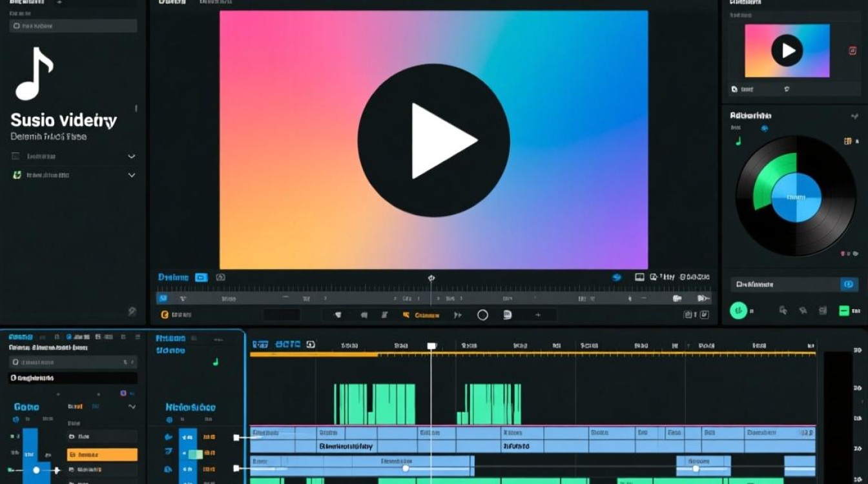This screenshot has width=868, height=484.
Task: Click the round green button below vinyl disc
Action: [x=738, y=311]
